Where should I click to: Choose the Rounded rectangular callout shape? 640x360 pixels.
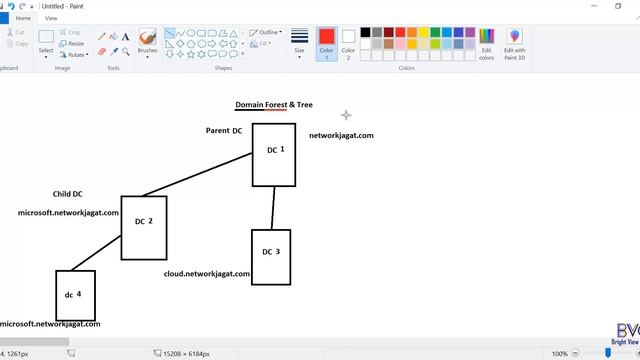(x=212, y=54)
